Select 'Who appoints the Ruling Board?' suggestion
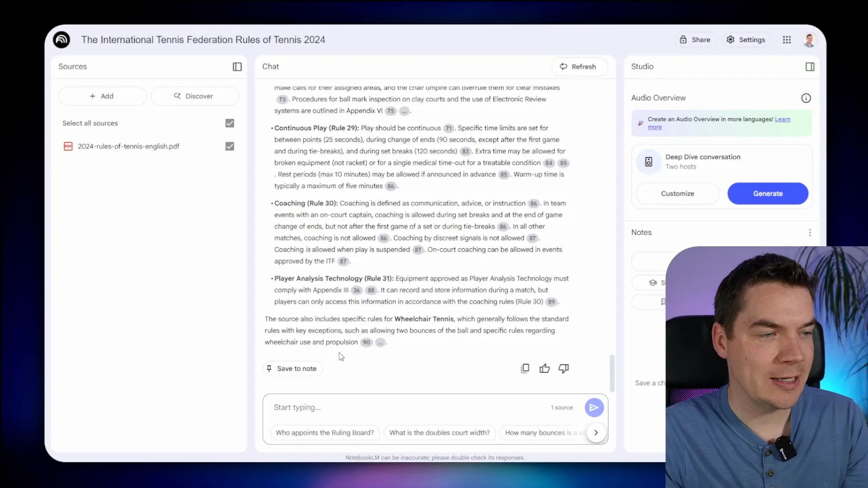Image resolution: width=868 pixels, height=488 pixels. [x=325, y=433]
